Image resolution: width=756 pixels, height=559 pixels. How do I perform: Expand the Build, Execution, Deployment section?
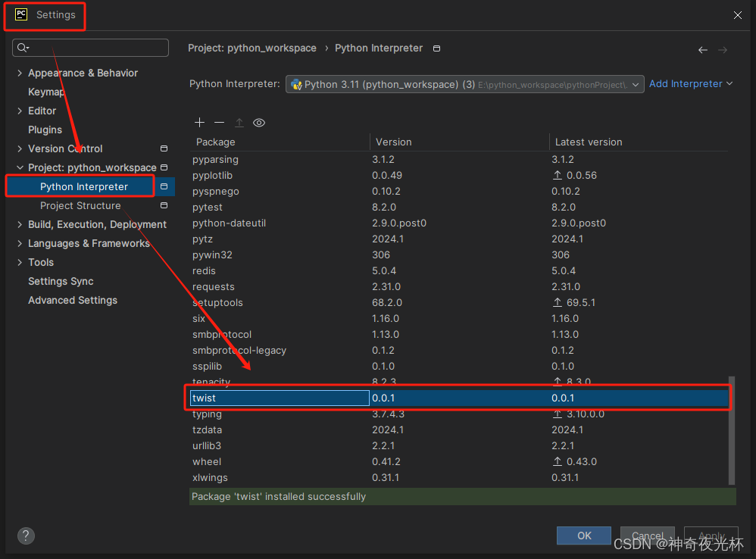[x=20, y=225]
